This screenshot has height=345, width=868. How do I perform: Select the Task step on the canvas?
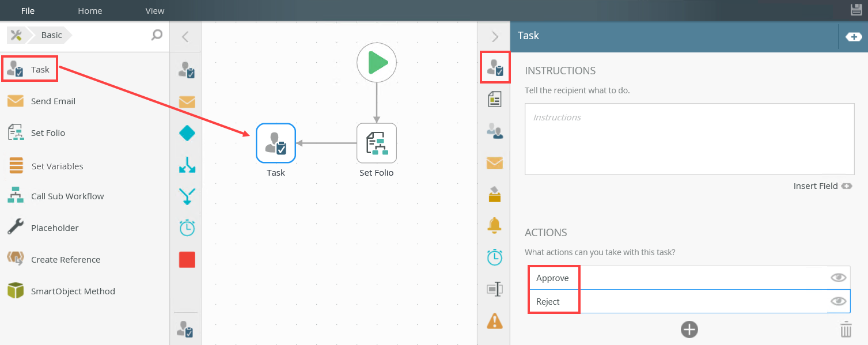(276, 143)
